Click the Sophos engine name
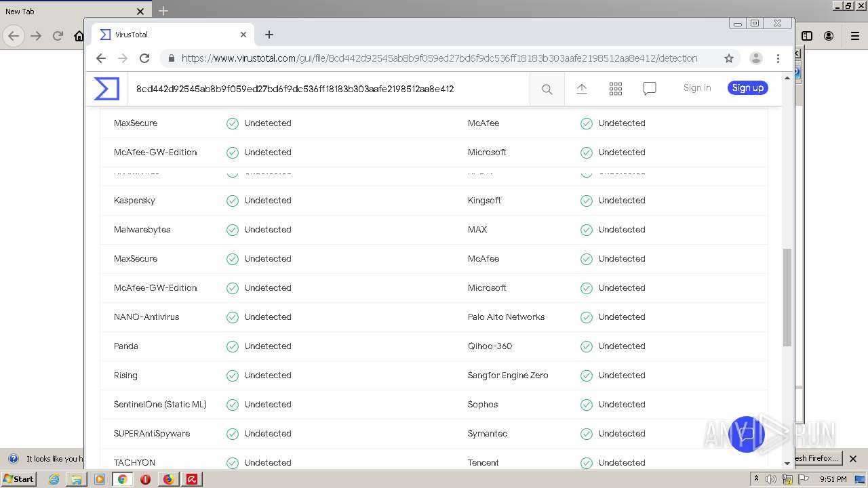868x488 pixels. 483,405
